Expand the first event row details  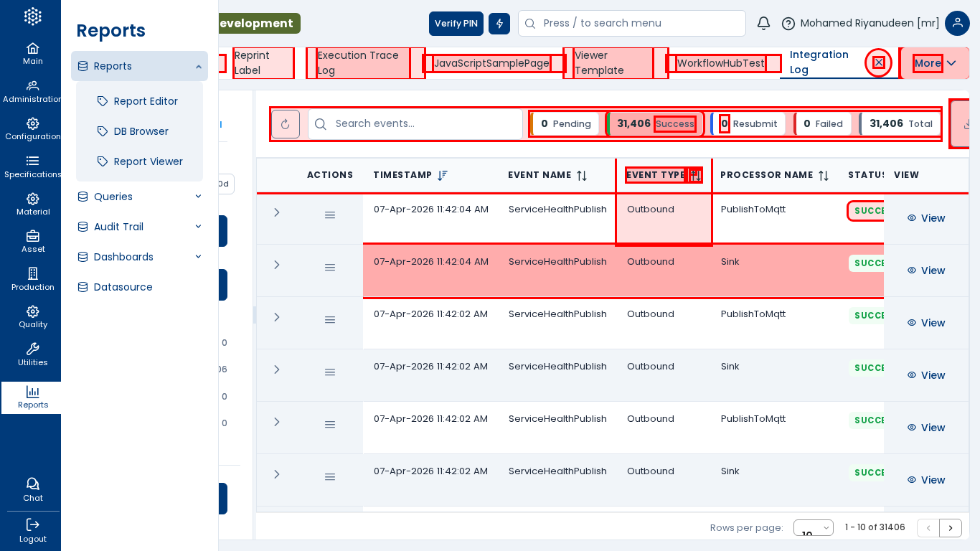(x=277, y=212)
